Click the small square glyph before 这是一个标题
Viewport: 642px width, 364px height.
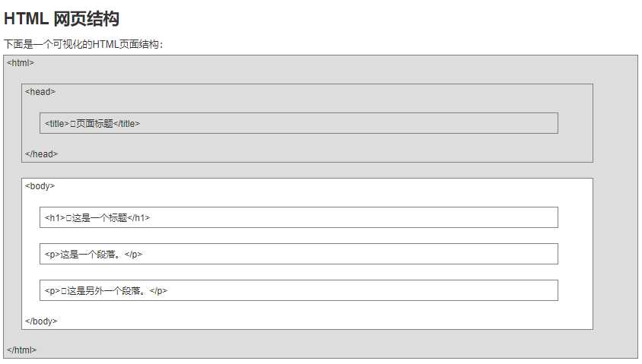point(68,218)
